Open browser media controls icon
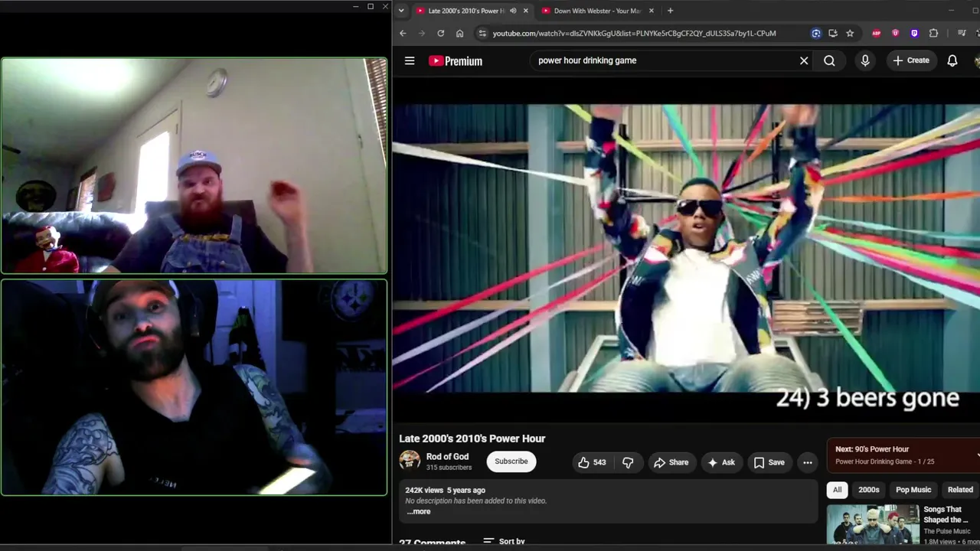 pos(962,33)
